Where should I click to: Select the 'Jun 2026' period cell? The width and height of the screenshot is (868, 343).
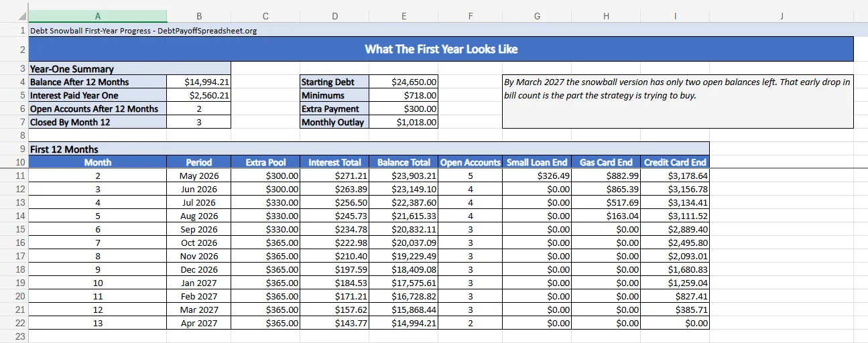point(198,189)
